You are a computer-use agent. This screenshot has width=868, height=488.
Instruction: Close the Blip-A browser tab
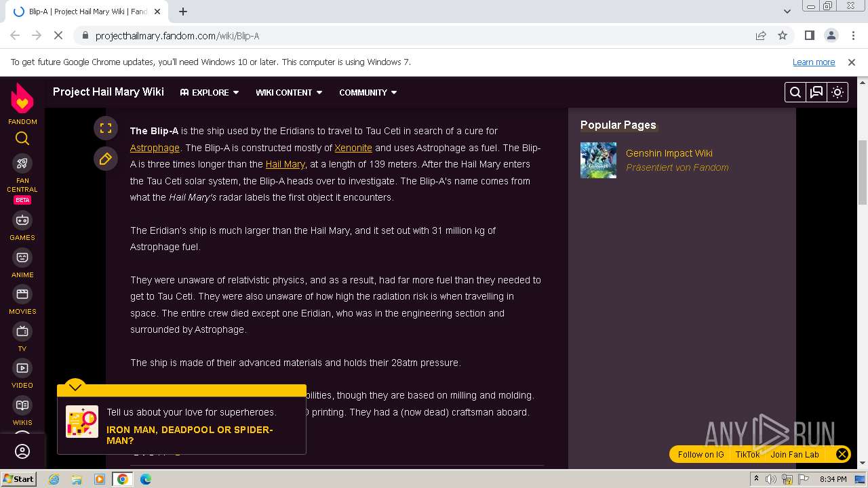pos(158,12)
